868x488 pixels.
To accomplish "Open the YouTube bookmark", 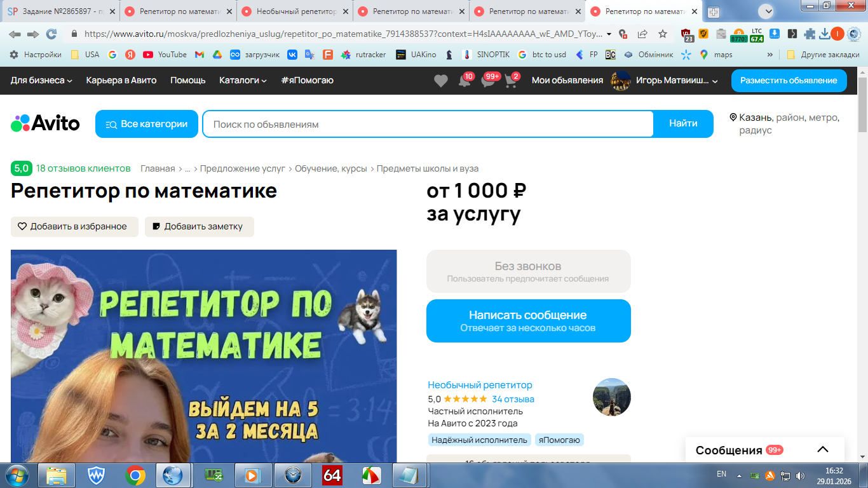I will coord(165,55).
